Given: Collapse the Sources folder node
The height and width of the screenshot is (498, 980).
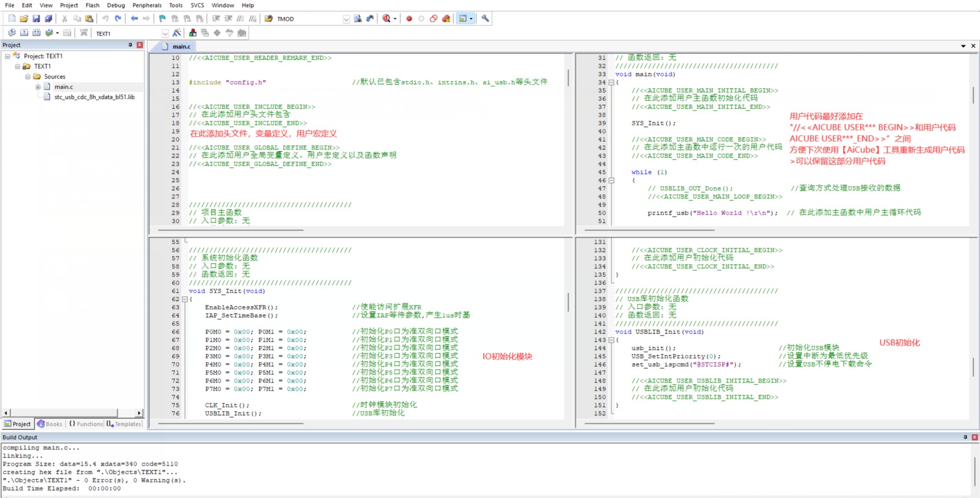Looking at the screenshot, I should coord(27,77).
